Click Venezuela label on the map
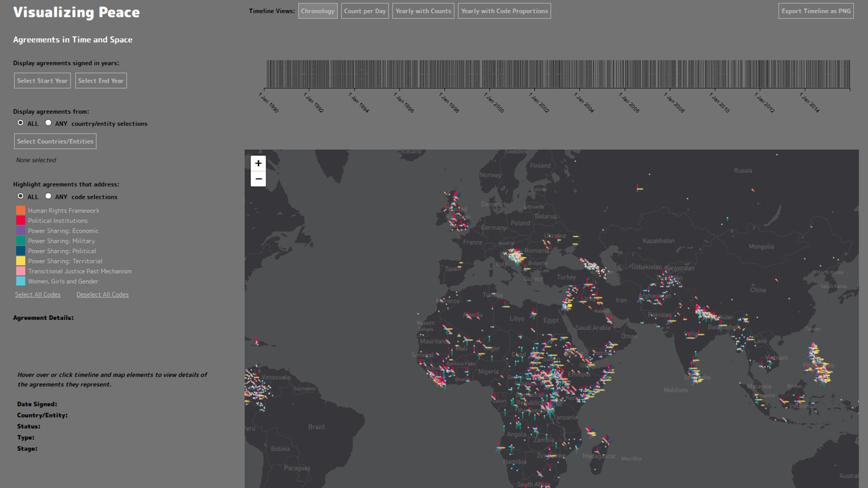The width and height of the screenshot is (868, 488). pos(276,377)
